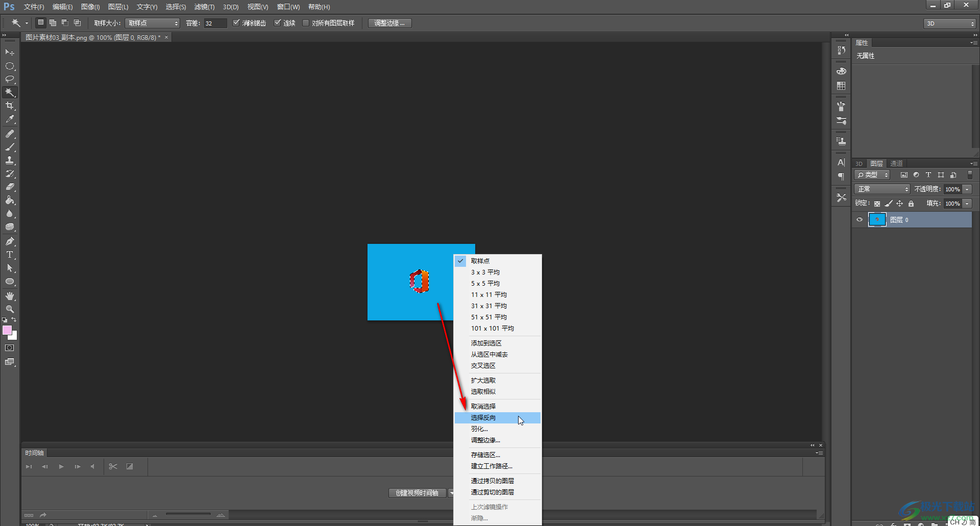Click the white background color swatch
980x526 pixels.
click(x=14, y=337)
